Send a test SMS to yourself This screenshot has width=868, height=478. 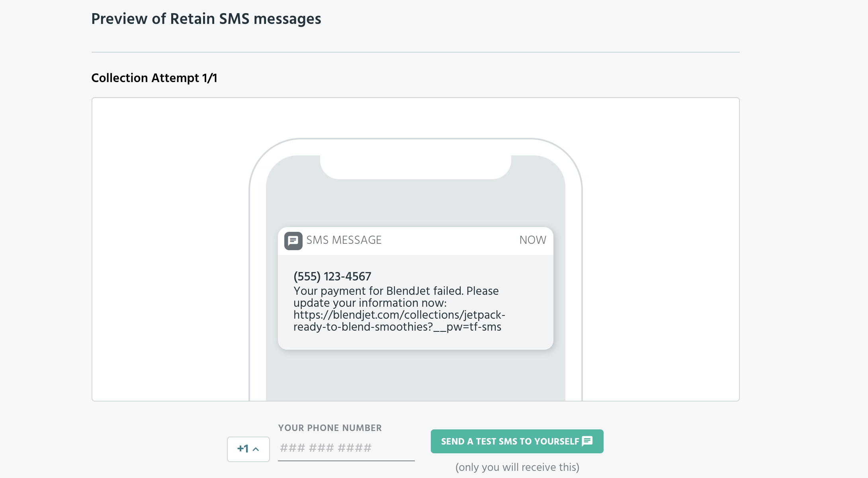click(x=517, y=441)
